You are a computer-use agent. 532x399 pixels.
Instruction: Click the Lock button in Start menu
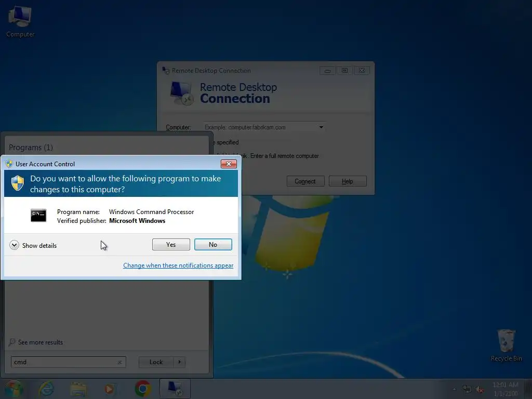coord(156,362)
